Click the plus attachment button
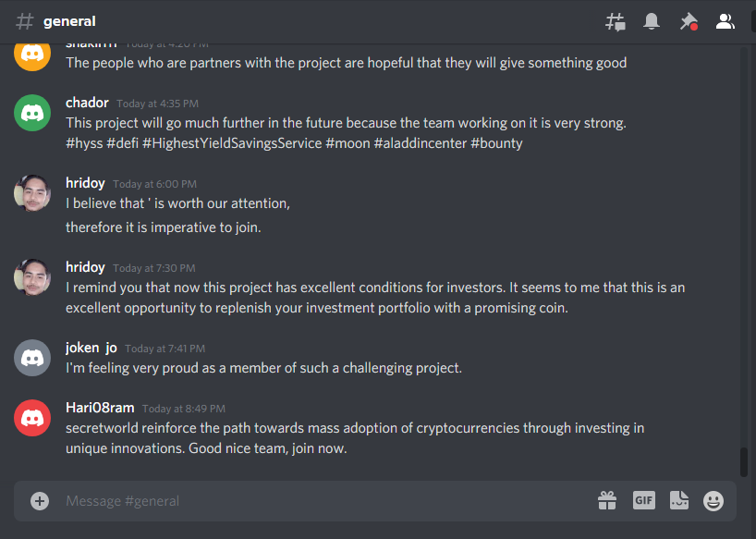The image size is (756, 539). point(40,501)
